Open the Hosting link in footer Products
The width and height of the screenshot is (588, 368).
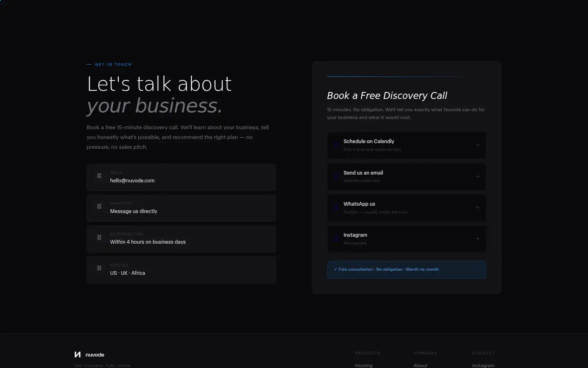[x=363, y=366]
